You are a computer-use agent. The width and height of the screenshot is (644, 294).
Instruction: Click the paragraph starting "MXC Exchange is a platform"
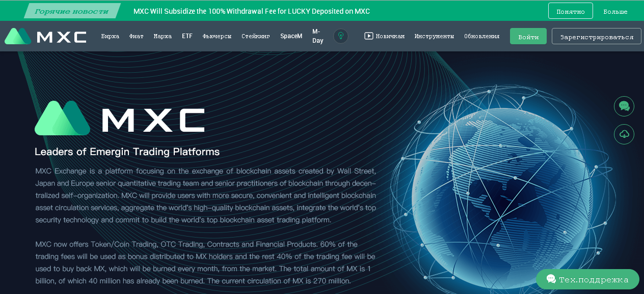click(205, 195)
